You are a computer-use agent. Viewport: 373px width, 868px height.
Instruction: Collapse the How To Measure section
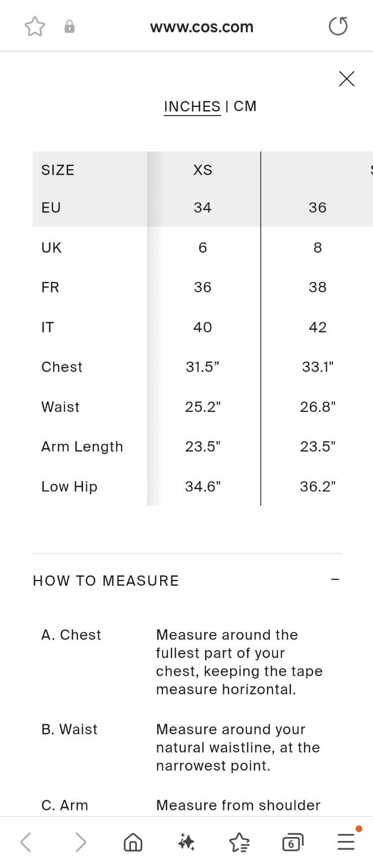(x=335, y=579)
